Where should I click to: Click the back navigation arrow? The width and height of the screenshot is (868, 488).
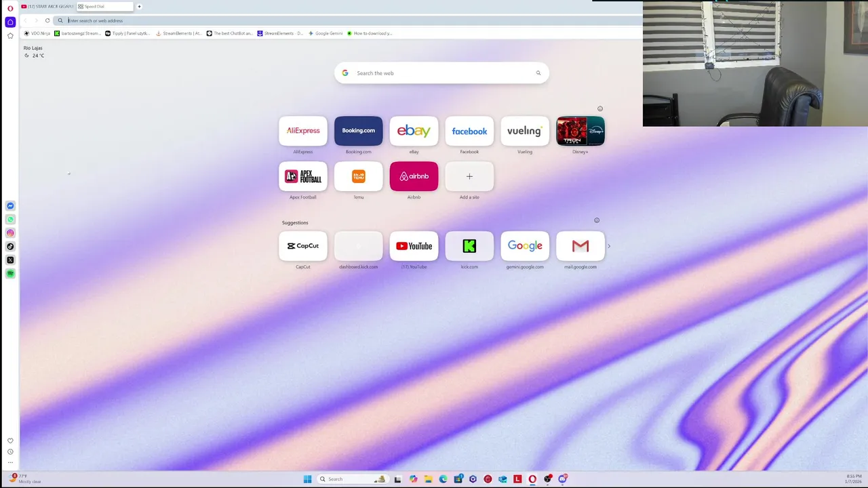point(26,20)
